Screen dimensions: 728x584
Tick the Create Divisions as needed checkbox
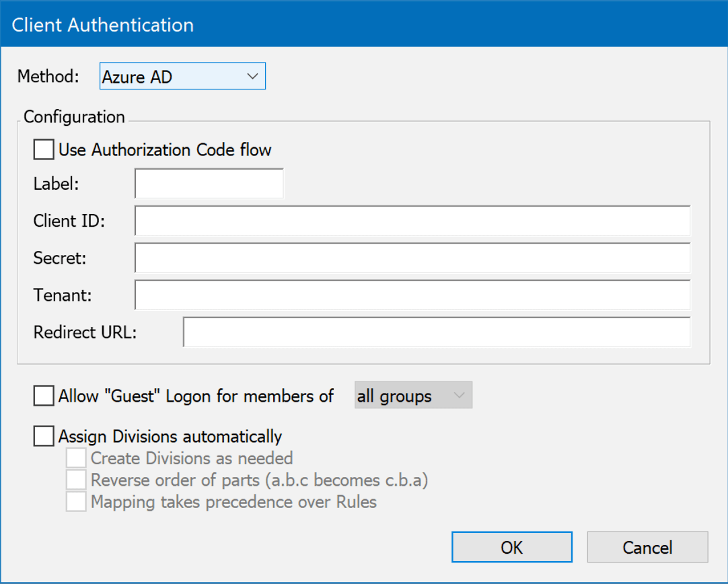[76, 459]
